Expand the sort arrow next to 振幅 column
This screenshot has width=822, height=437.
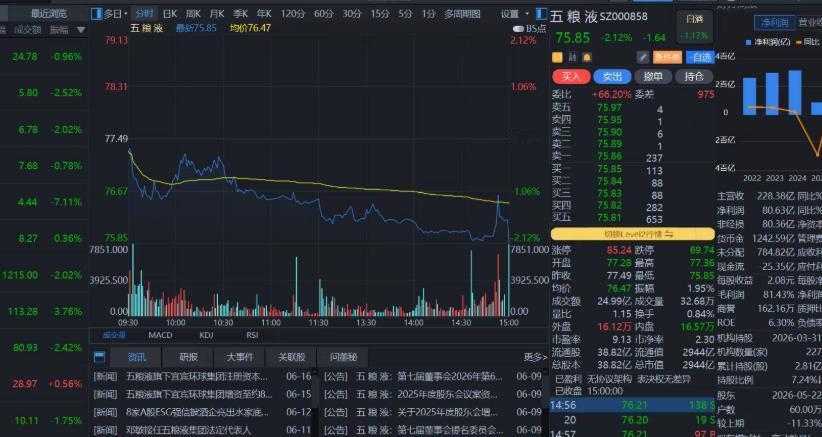[81, 30]
